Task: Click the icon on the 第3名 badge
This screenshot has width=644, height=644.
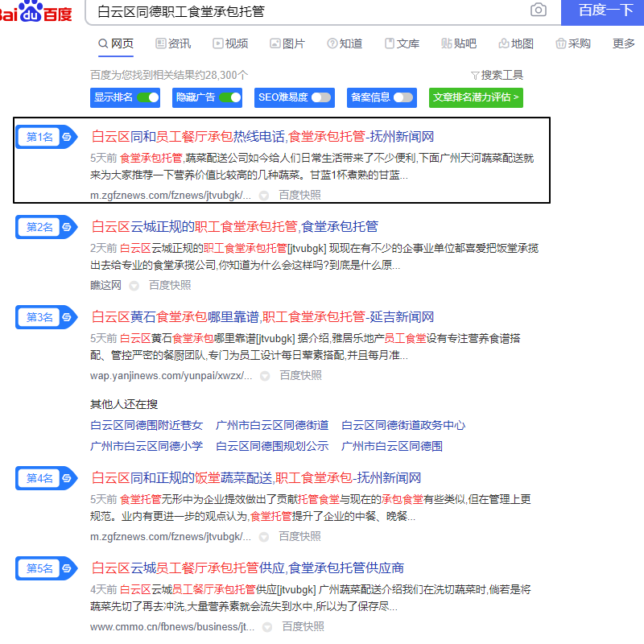Action: (67, 317)
